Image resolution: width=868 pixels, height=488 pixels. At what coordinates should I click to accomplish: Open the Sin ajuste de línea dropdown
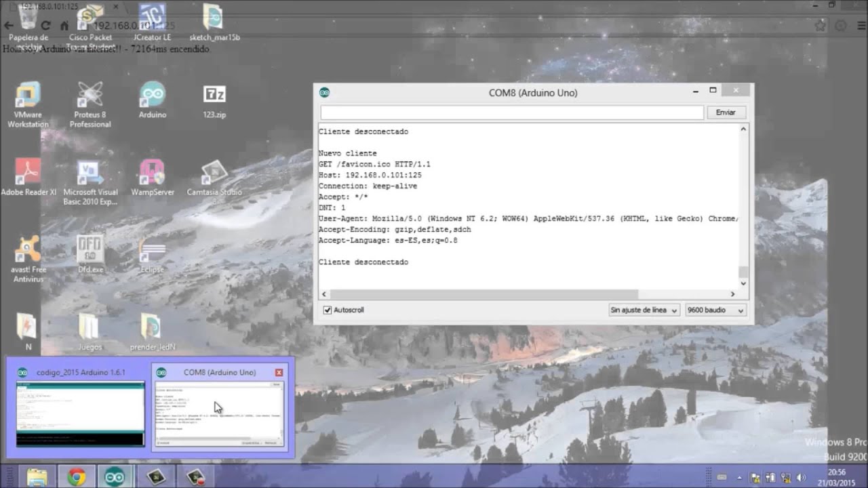tap(644, 310)
